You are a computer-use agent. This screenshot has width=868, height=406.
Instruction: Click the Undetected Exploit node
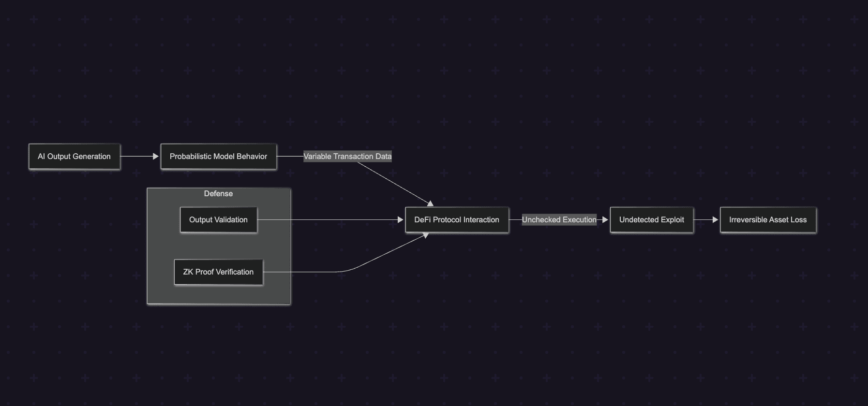click(651, 220)
